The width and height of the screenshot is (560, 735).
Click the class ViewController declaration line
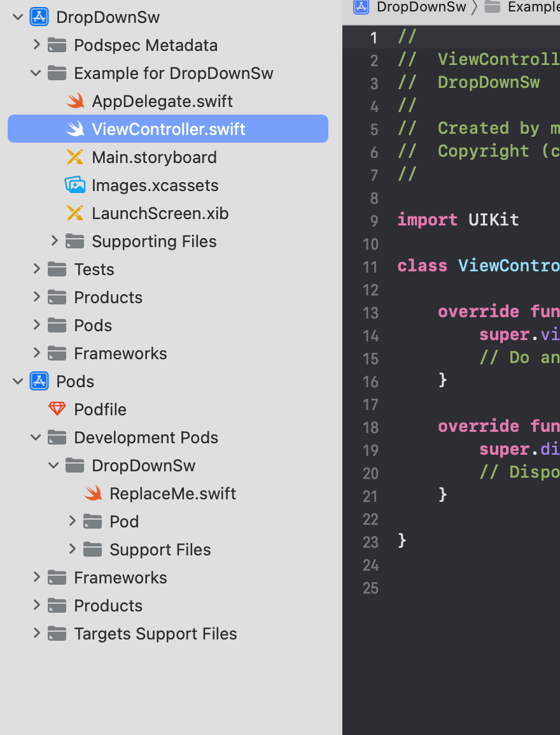[479, 266]
